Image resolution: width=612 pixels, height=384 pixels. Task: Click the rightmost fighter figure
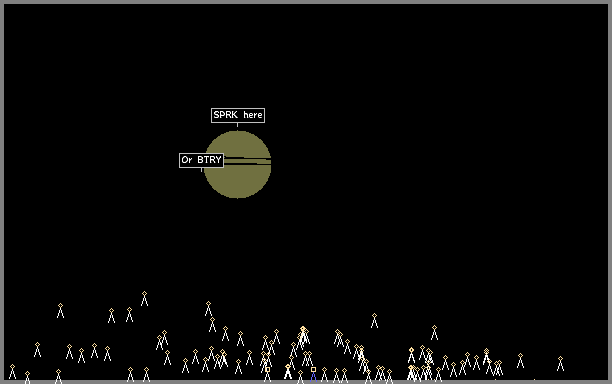tap(560, 363)
